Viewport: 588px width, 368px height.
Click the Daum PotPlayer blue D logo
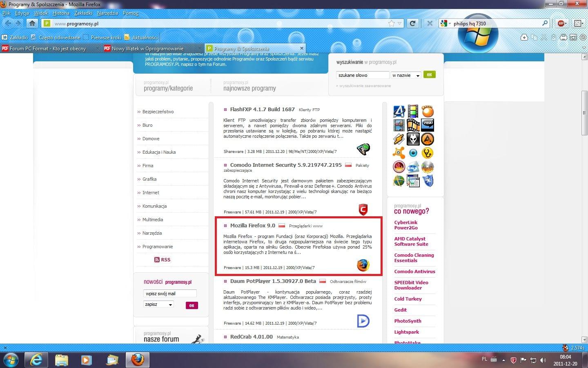(x=363, y=321)
